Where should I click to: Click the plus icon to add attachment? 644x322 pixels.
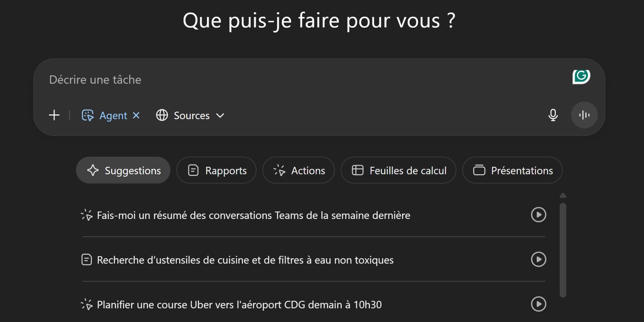pyautogui.click(x=54, y=115)
